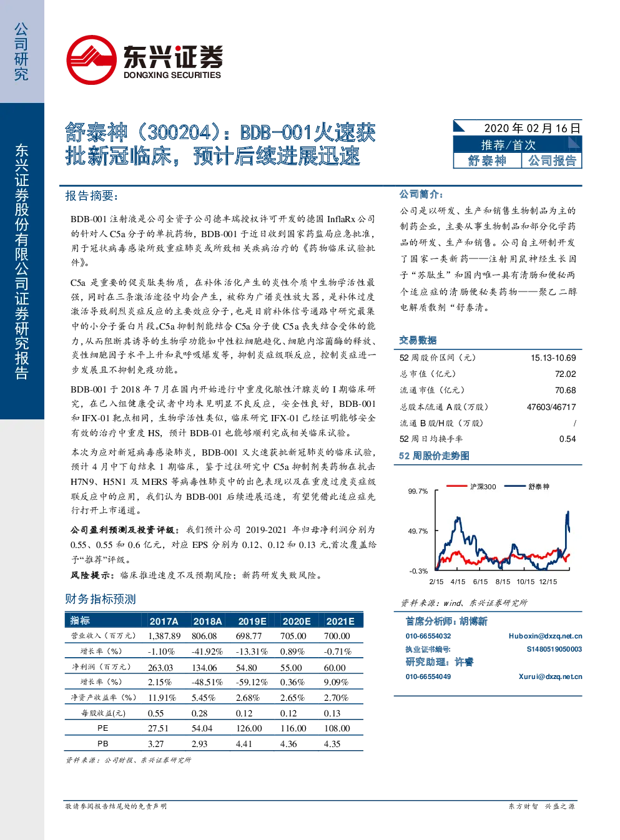Click the 2021E EPS value 0.13
Image resolution: width=620 pixels, height=840 pixels.
point(332,714)
